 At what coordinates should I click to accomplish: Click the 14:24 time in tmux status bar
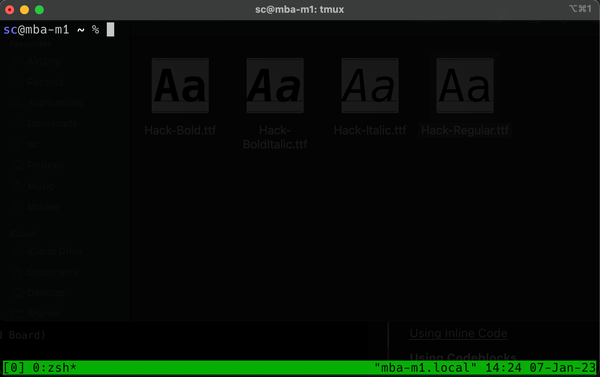503,368
